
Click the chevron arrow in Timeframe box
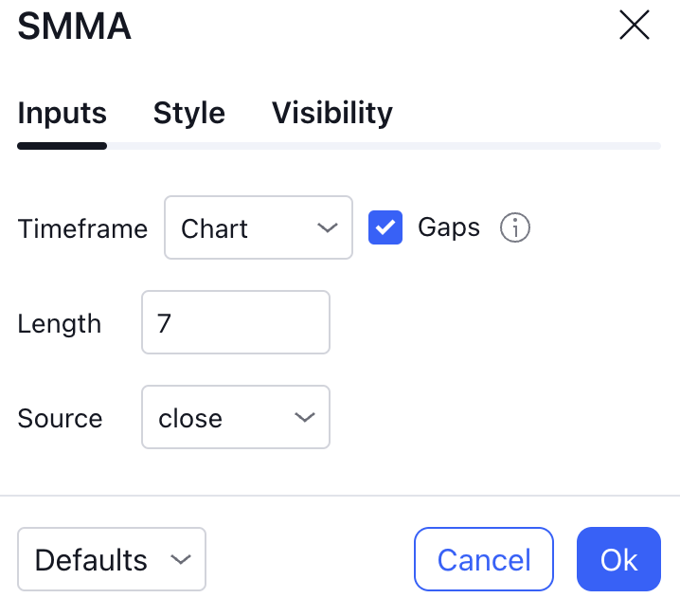pyautogui.click(x=327, y=228)
